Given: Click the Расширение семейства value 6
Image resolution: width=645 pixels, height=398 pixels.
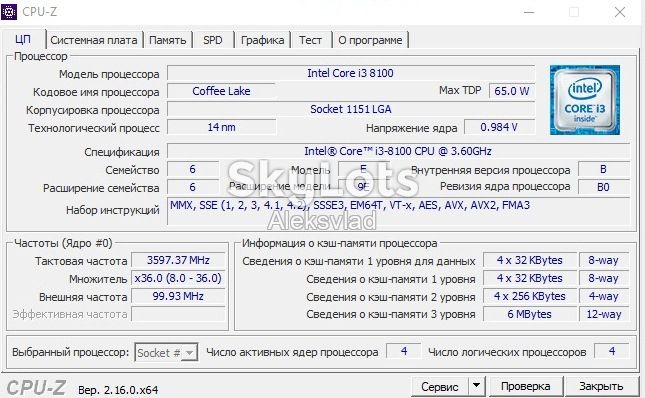Looking at the screenshot, I should tap(193, 187).
